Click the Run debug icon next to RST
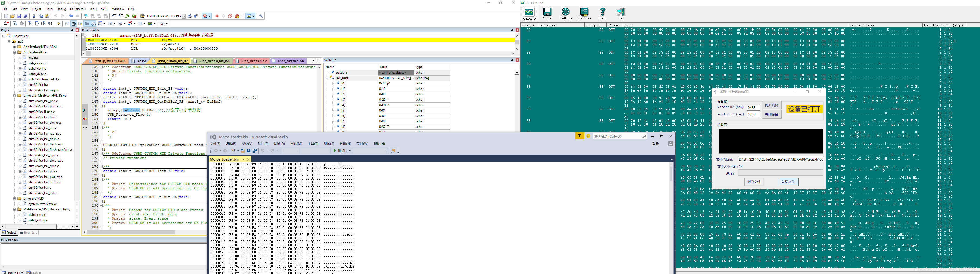The height and width of the screenshot is (274, 980). (x=15, y=24)
